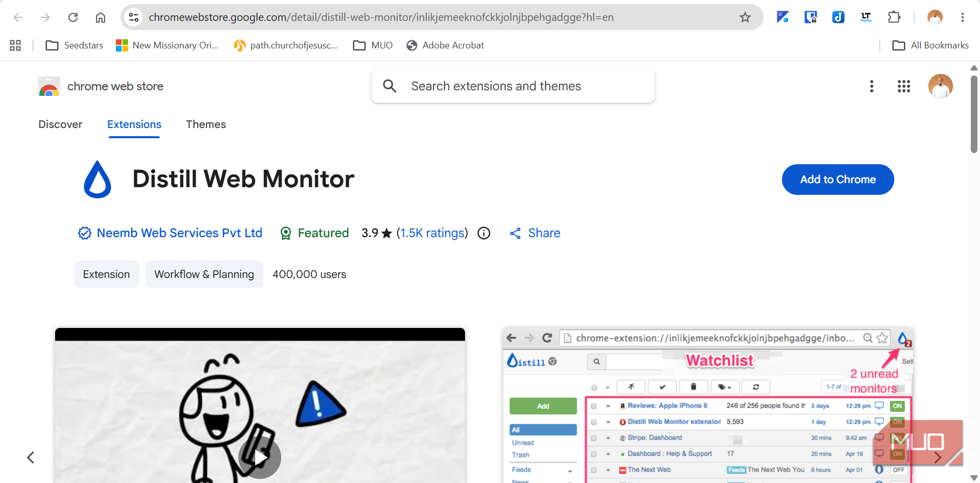Click the view site information icon
Image resolution: width=980 pixels, height=483 pixels.
[134, 17]
